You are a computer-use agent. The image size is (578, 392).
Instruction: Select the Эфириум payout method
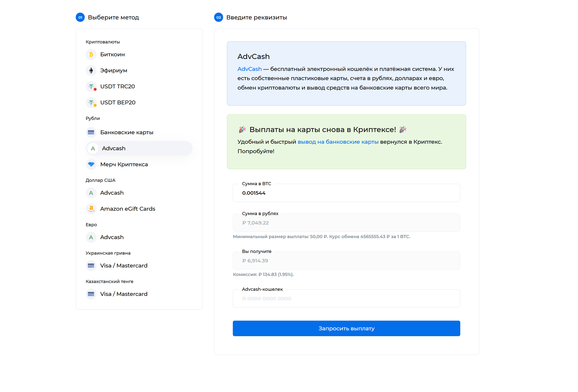coord(139,70)
